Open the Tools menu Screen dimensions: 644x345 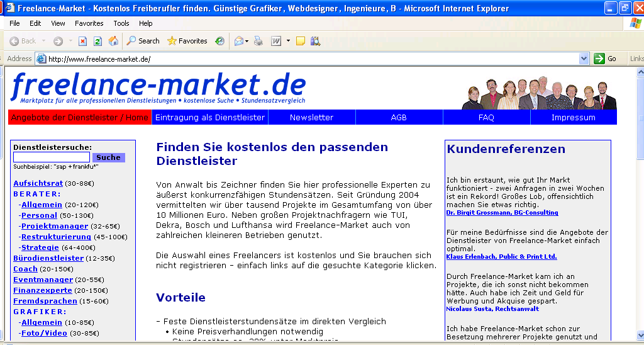[x=121, y=23]
